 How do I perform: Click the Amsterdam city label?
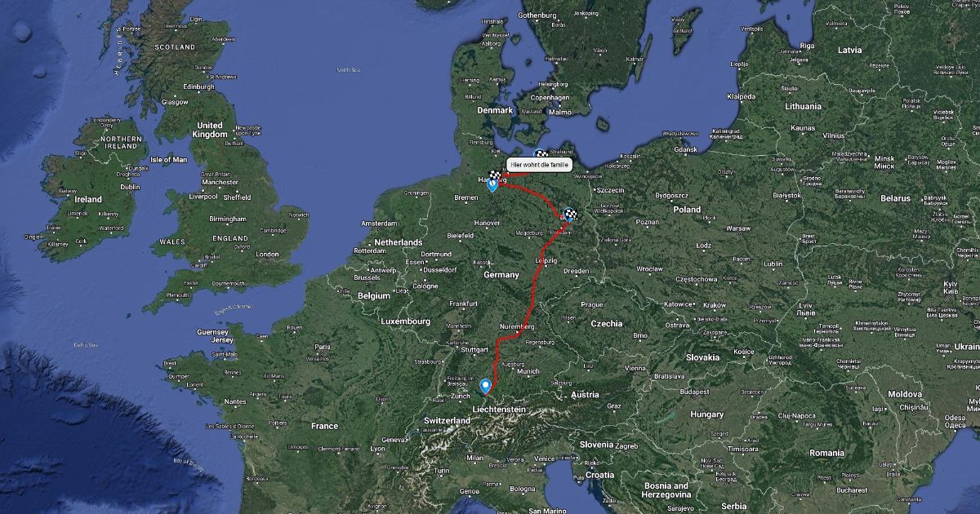pos(379,224)
